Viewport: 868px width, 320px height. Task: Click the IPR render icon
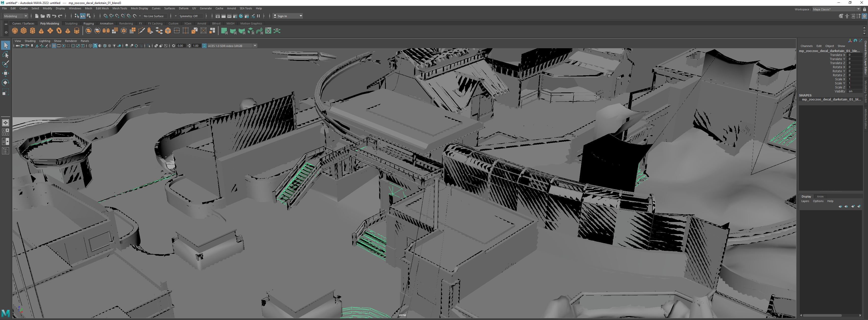(x=229, y=16)
